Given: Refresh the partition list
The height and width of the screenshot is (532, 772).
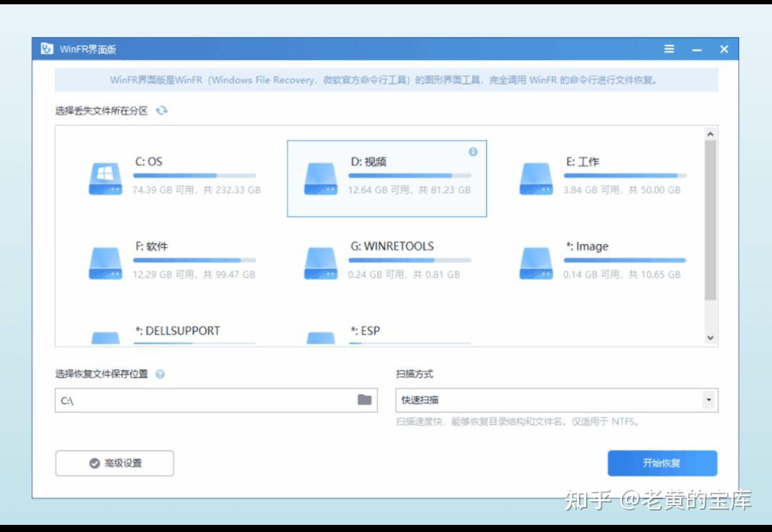Looking at the screenshot, I should pyautogui.click(x=162, y=110).
